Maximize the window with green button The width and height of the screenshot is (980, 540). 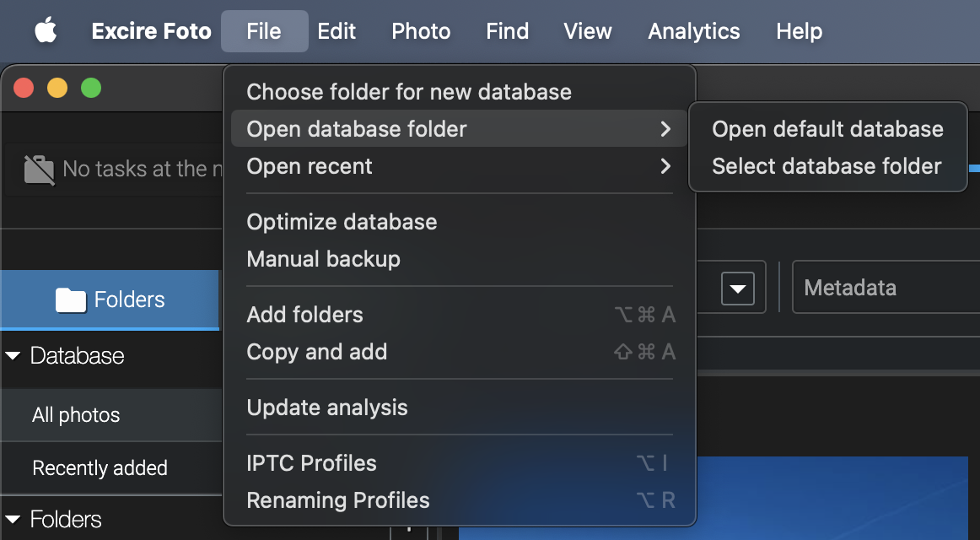[91, 88]
